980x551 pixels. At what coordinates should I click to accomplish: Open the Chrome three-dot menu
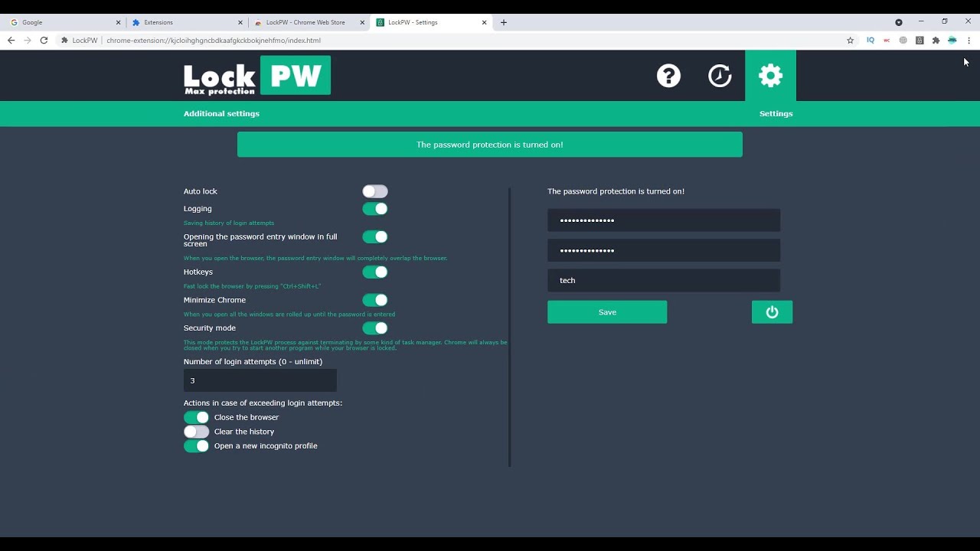point(969,41)
